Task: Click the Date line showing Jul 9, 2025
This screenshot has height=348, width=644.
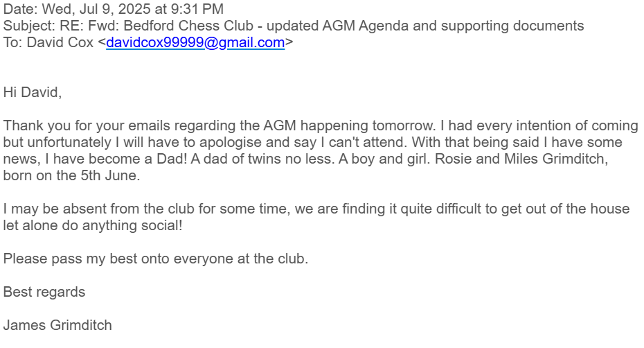Action: click(114, 8)
